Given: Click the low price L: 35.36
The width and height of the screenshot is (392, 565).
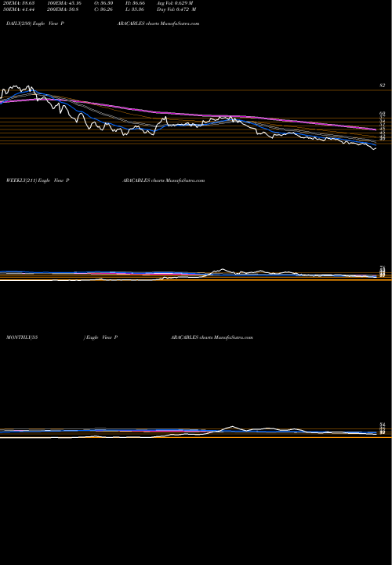Looking at the screenshot, I should coord(135,9).
